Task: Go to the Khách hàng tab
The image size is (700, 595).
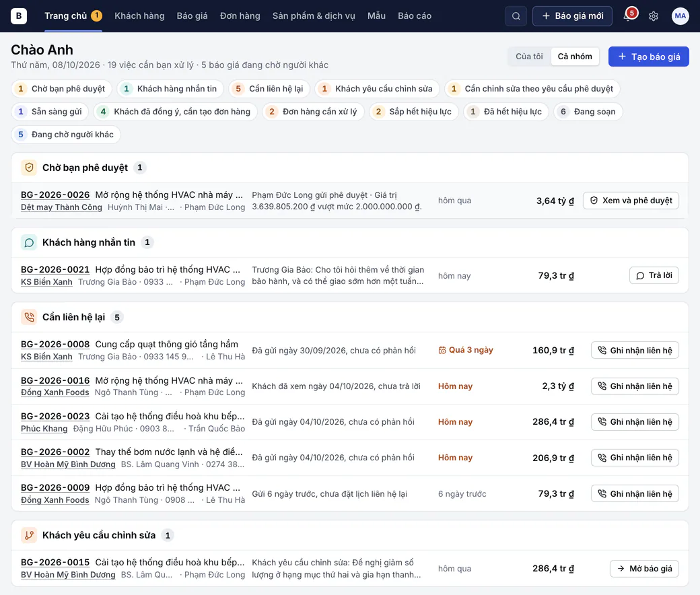Action: 139,16
